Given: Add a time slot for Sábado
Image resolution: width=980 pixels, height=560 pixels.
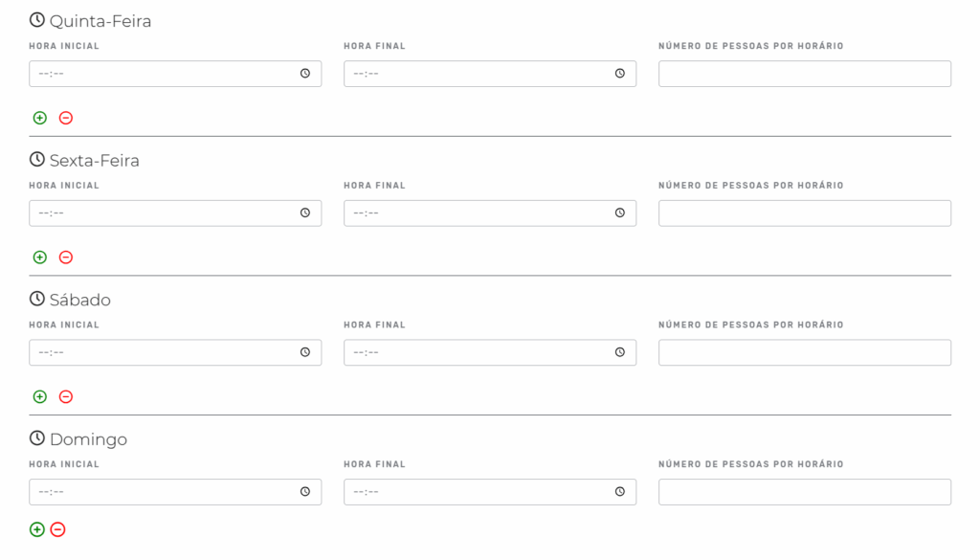Looking at the screenshot, I should pos(40,396).
